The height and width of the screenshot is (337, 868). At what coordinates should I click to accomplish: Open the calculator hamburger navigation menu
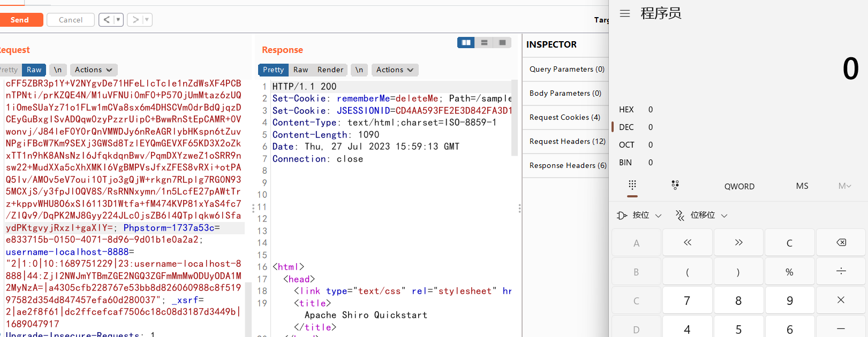(625, 13)
